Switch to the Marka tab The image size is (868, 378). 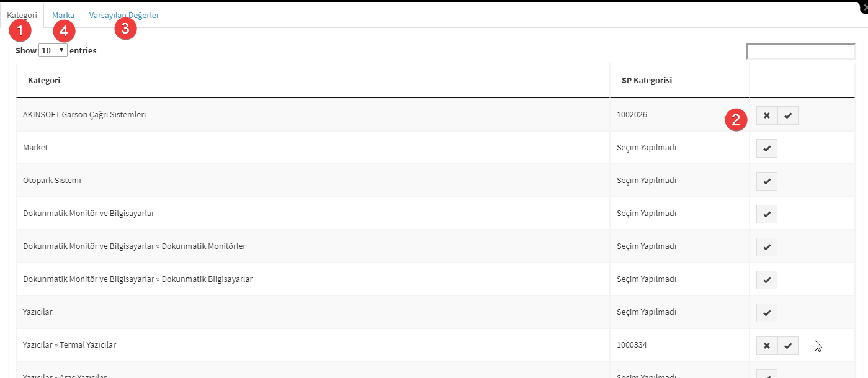[63, 15]
